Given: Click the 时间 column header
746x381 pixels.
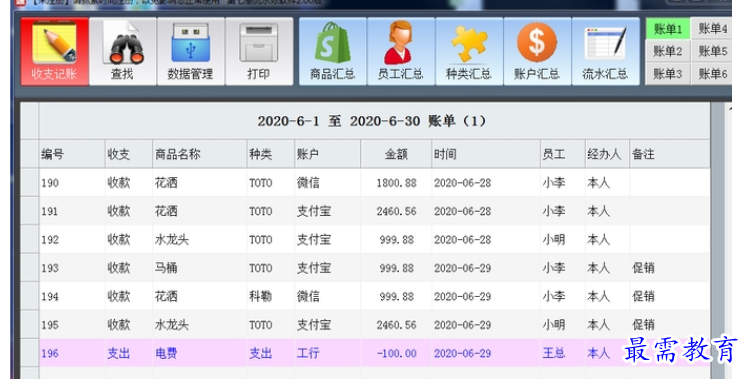Looking at the screenshot, I should (x=486, y=154).
